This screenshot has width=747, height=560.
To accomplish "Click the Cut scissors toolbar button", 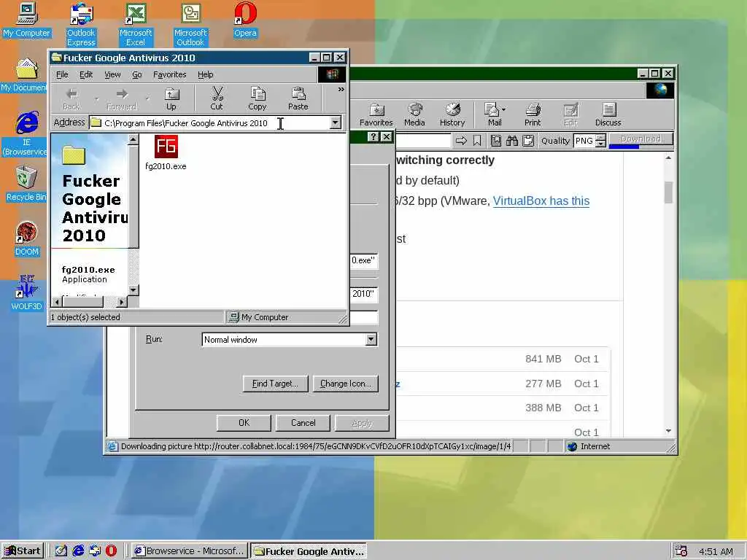I will (217, 99).
